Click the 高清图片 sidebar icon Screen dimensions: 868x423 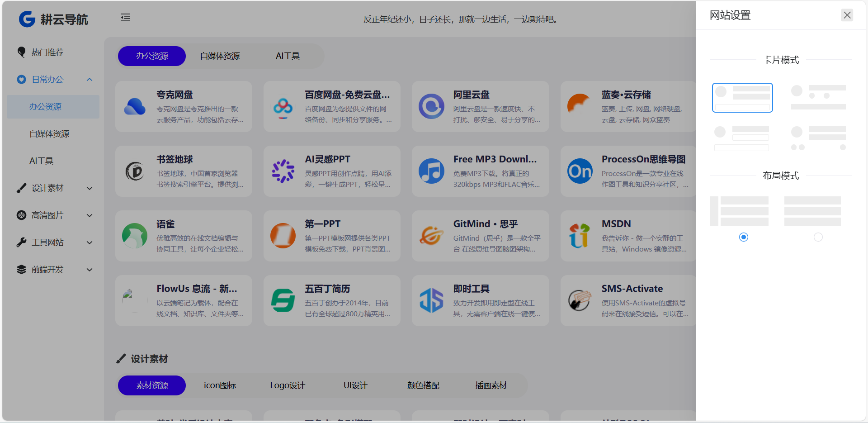click(21, 215)
